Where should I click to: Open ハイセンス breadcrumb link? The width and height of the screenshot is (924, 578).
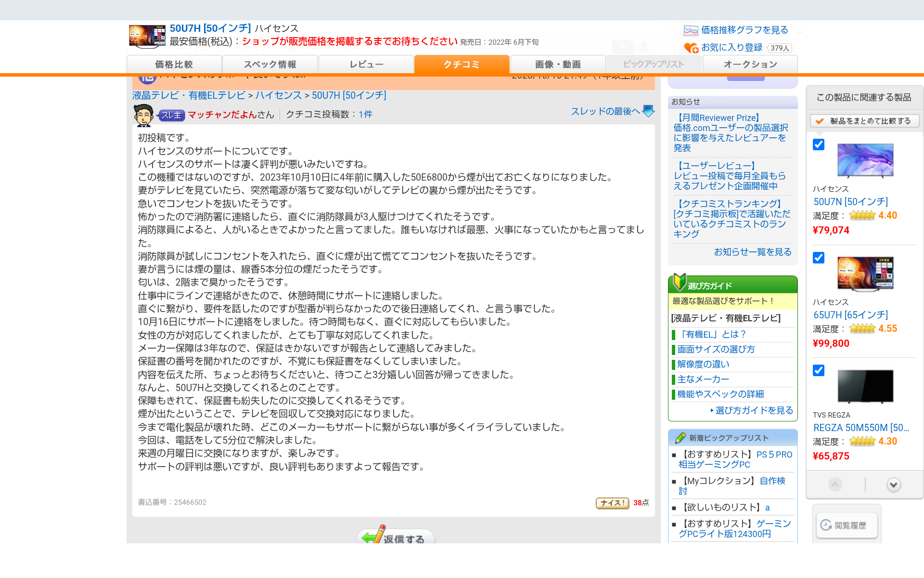coord(279,95)
